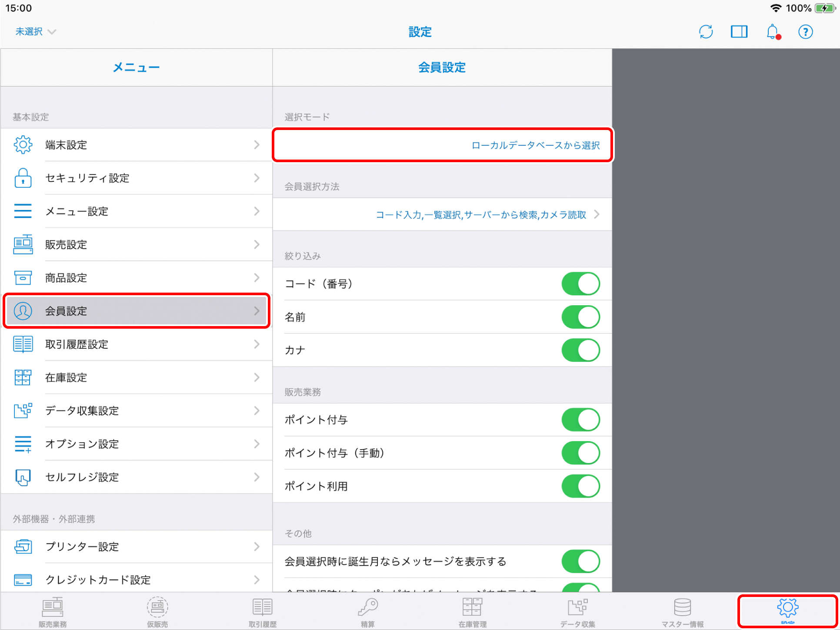Screen dimensions: 840x630
Task: Click the data collection icon for データ収集設定
Action: tap(23, 411)
